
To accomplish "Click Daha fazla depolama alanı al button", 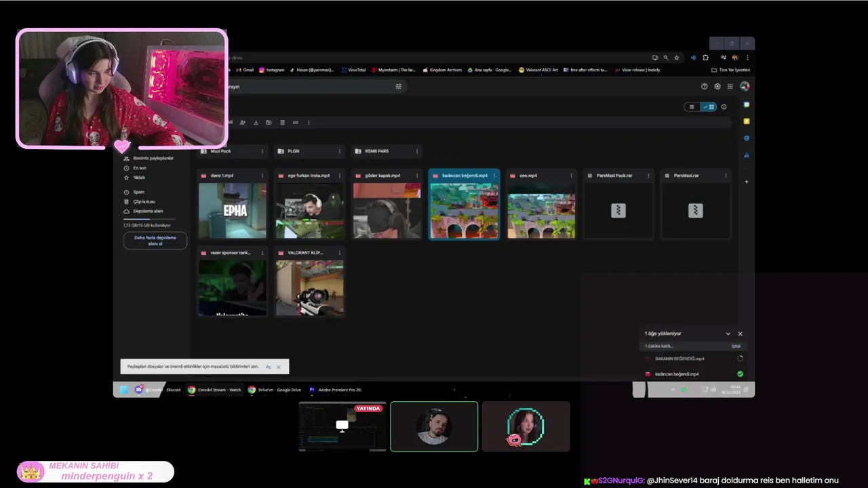I will [155, 241].
